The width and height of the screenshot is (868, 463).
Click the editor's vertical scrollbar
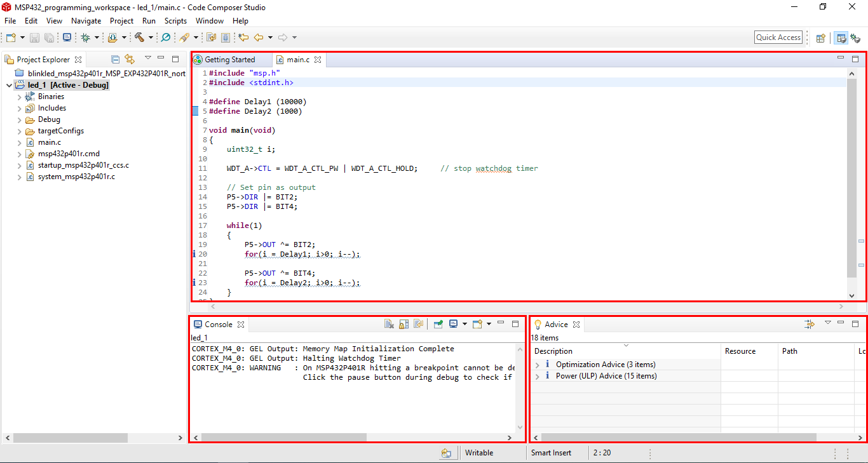click(x=852, y=178)
